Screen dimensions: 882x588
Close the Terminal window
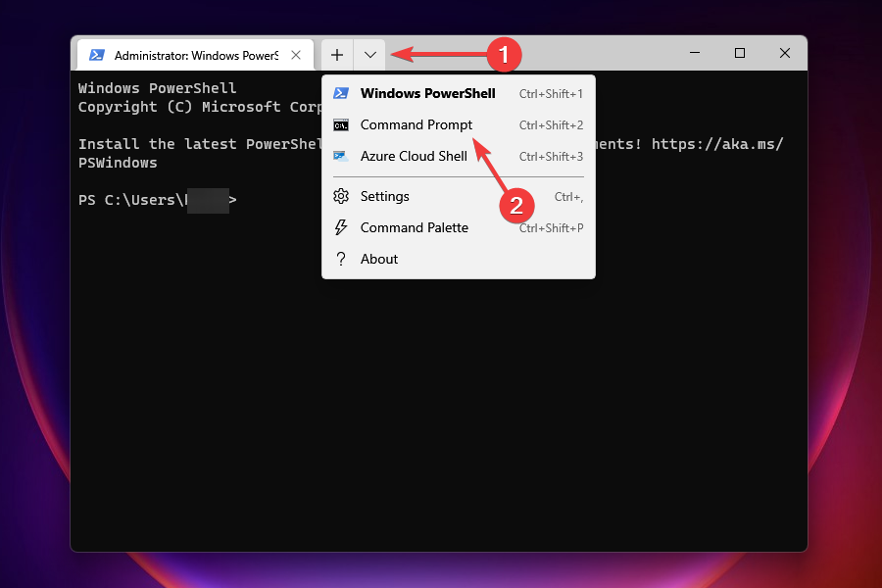point(785,53)
